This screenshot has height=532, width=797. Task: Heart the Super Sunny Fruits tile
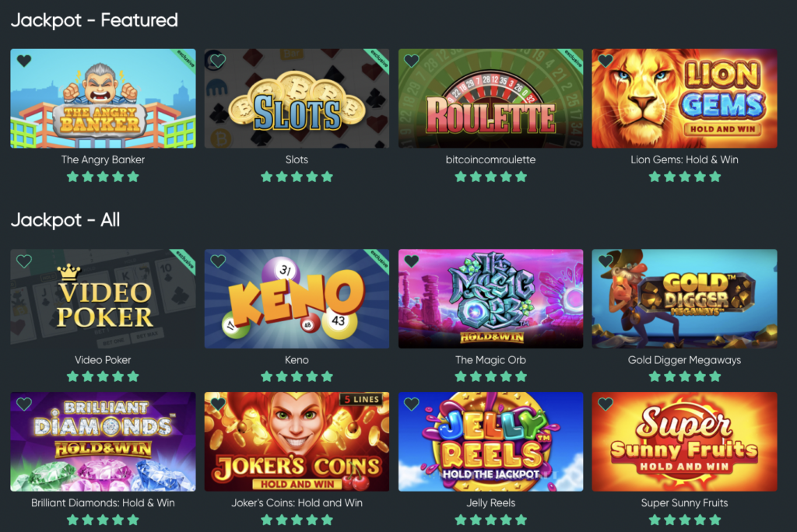606,404
